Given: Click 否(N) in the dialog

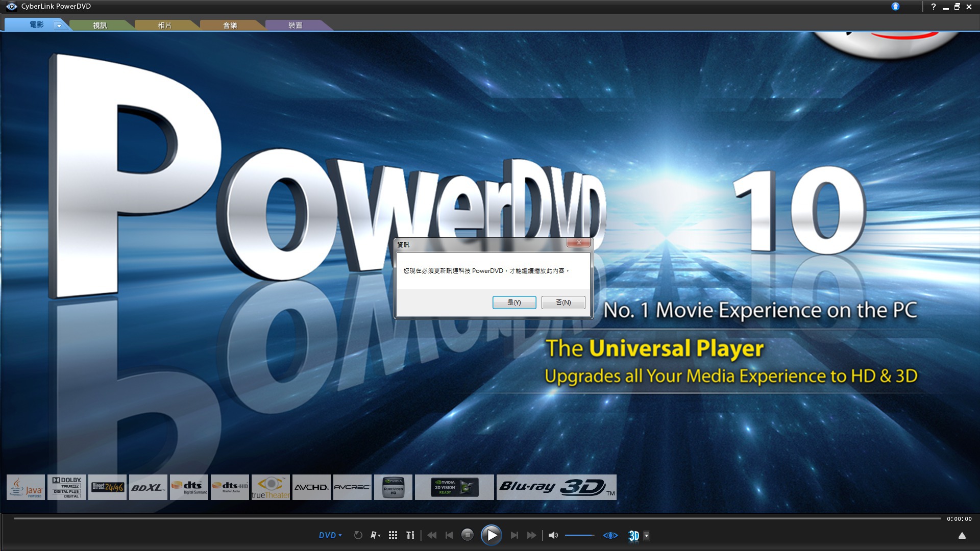Looking at the screenshot, I should tap(563, 303).
